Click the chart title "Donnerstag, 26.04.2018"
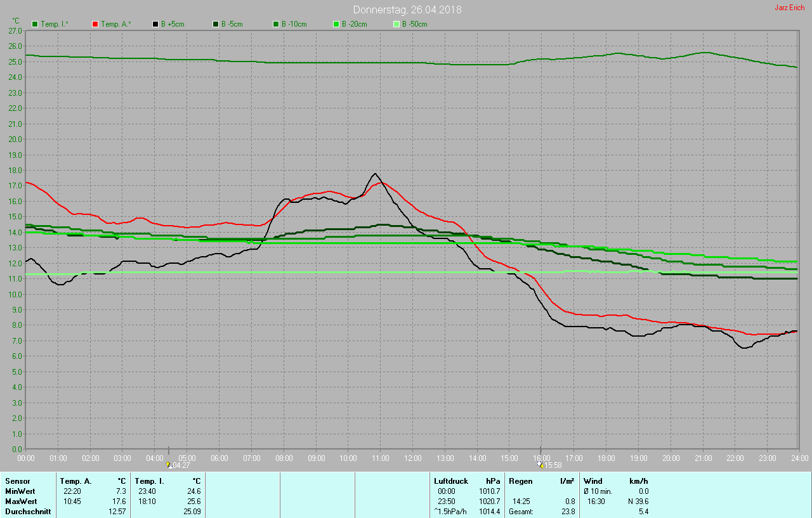The width and height of the screenshot is (812, 518). tap(407, 10)
